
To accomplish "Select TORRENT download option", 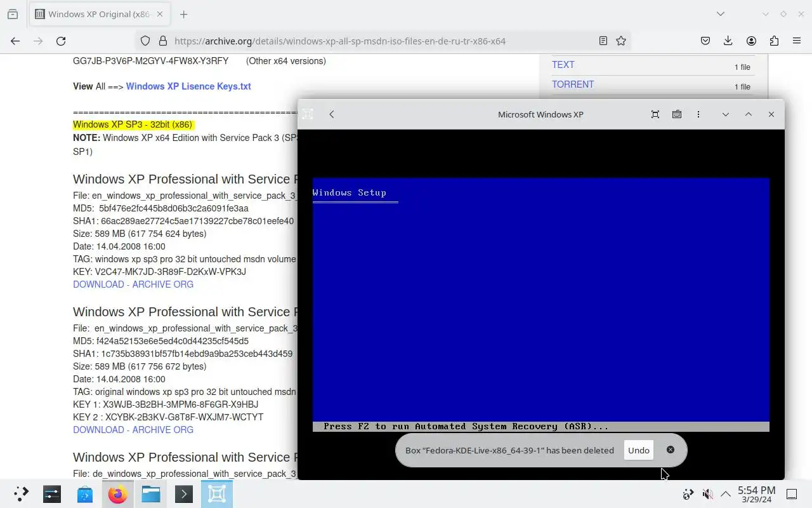I will (x=573, y=84).
